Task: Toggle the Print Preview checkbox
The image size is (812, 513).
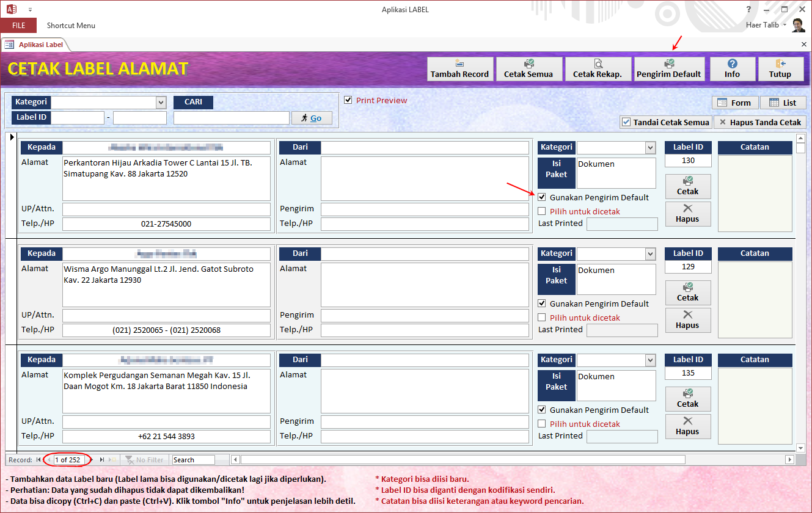Action: point(348,100)
